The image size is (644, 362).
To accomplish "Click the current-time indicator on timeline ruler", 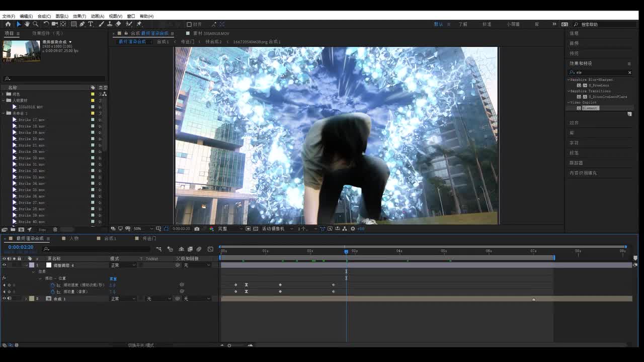I will 346,251.
